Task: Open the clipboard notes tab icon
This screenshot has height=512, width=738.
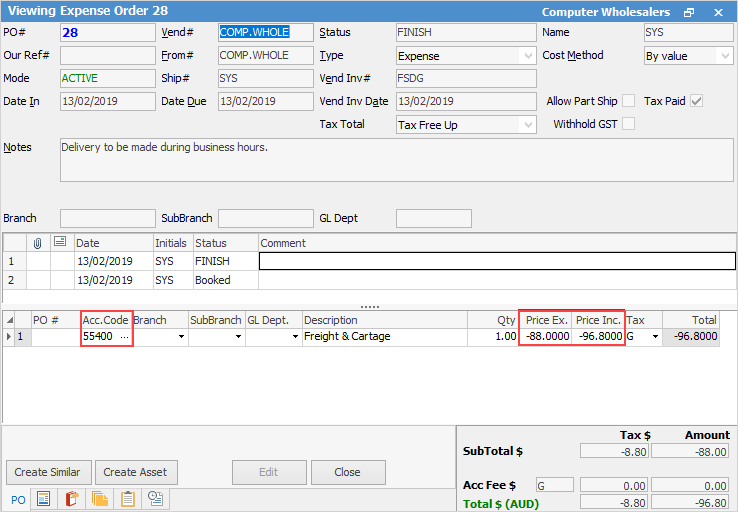Action: pos(128,499)
